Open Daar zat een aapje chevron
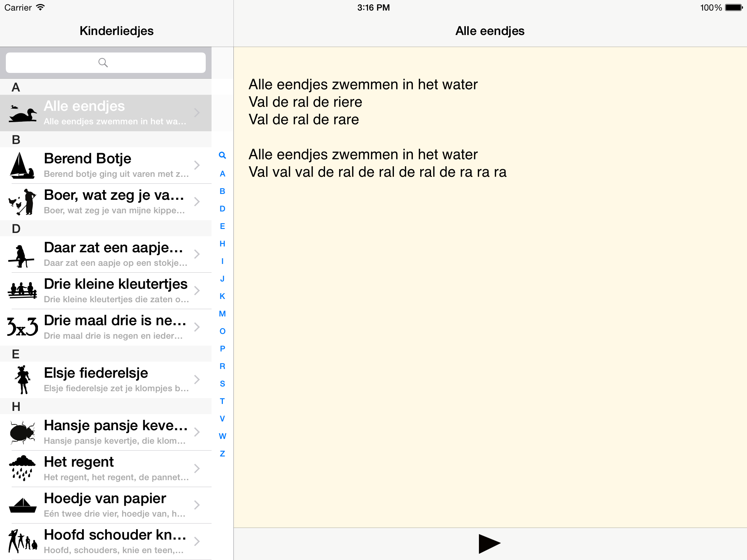This screenshot has width=747, height=560. (x=197, y=254)
